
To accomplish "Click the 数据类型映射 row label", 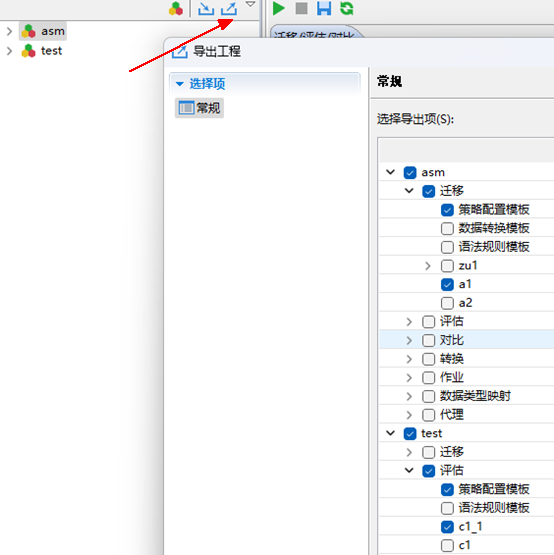I will 475,396.
